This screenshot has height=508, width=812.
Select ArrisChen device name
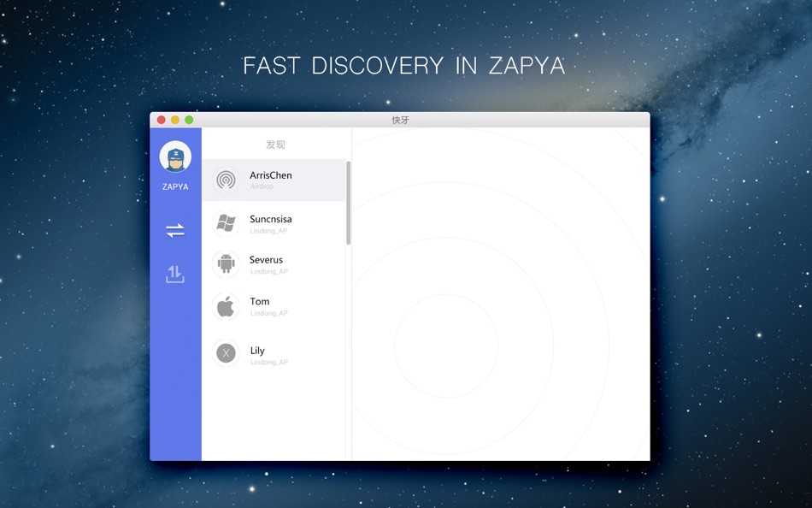[x=270, y=175]
